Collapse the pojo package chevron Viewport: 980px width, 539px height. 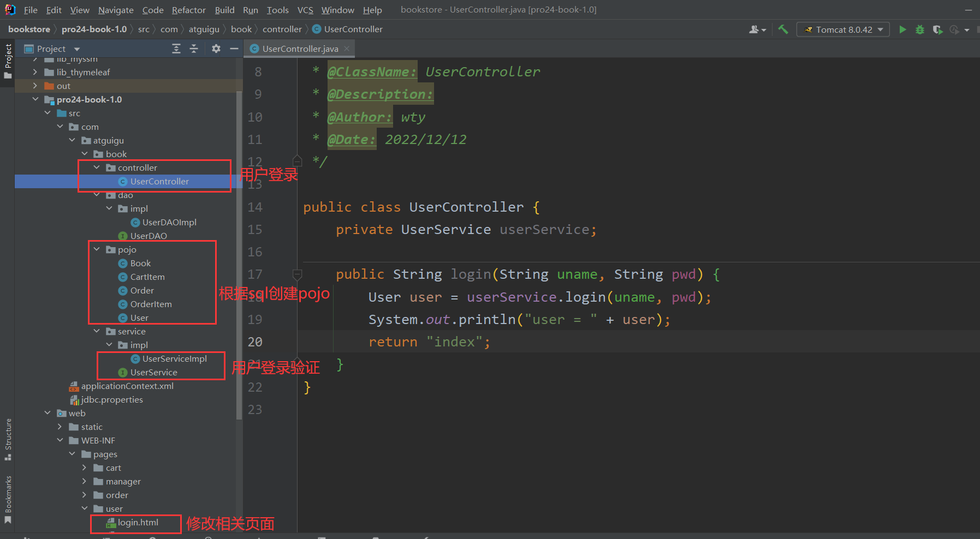pos(97,249)
